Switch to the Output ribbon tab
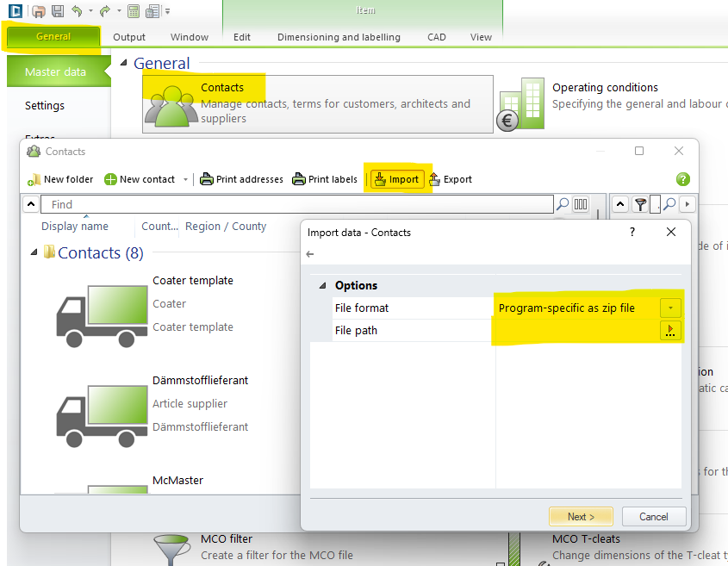Screen dimensions: 728x566 129,37
